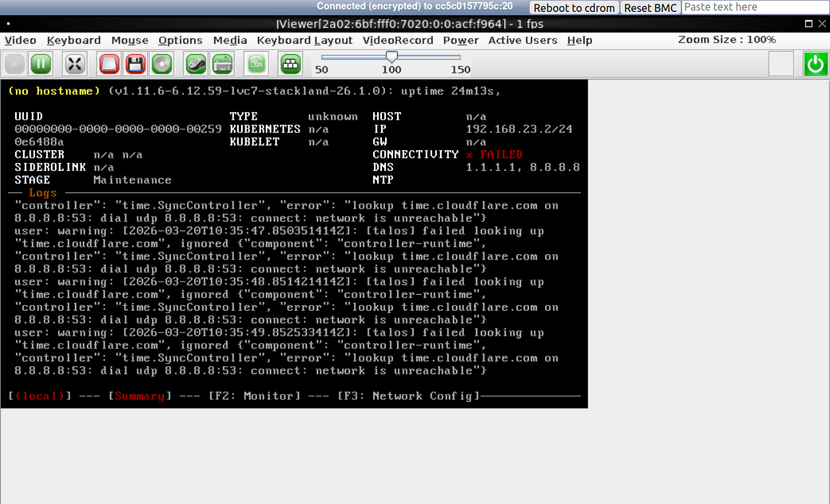Click the green power status icon

tap(815, 64)
